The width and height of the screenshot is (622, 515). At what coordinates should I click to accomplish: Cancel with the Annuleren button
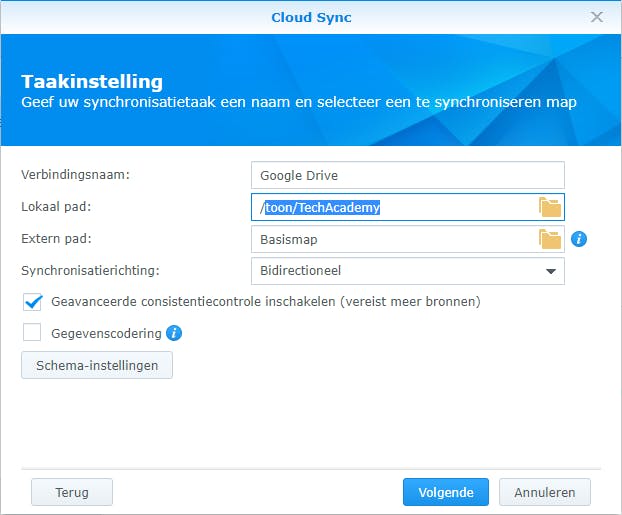click(x=546, y=492)
